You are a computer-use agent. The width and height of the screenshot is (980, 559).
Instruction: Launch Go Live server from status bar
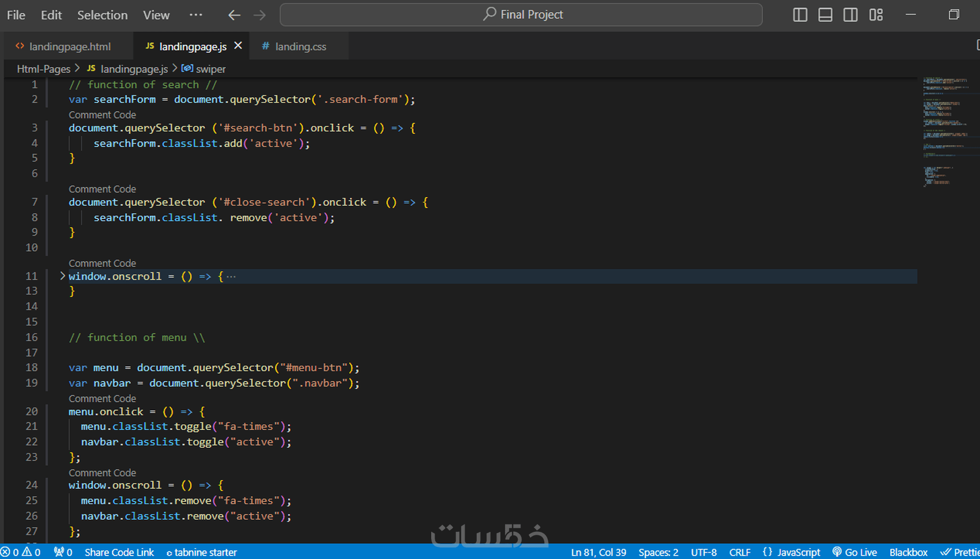855,552
